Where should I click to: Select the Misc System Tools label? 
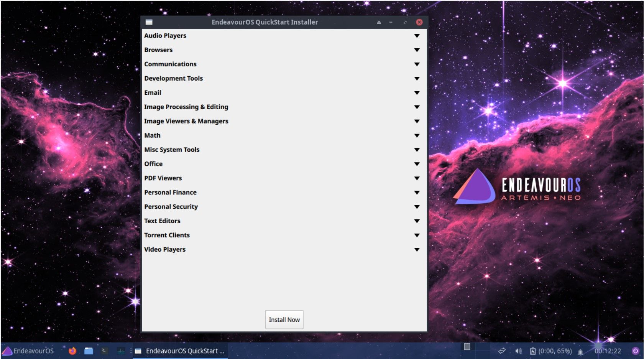coord(172,150)
